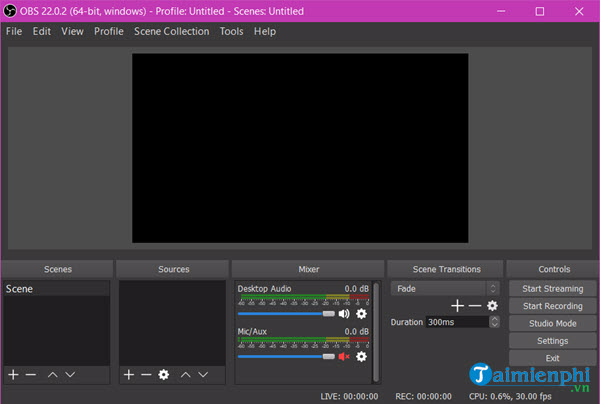Add a new source with plus icon
600x404 pixels.
pos(129,375)
